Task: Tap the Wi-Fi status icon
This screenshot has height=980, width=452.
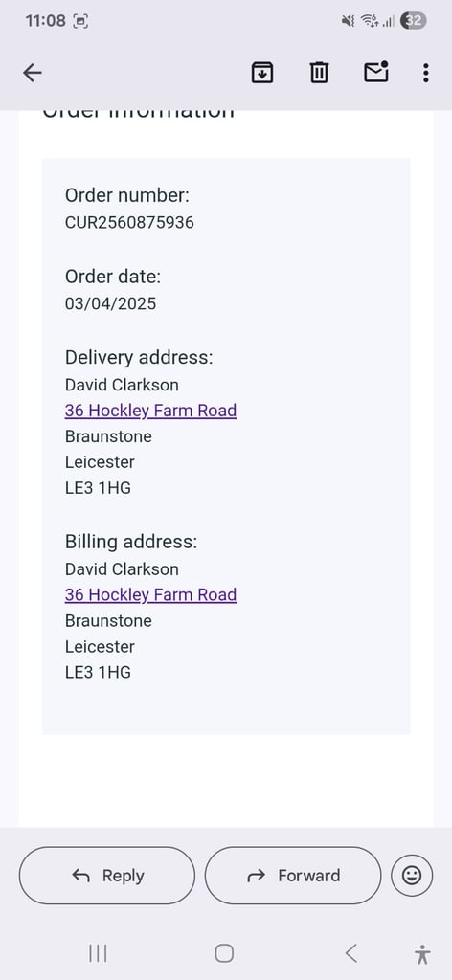Action: tap(369, 21)
